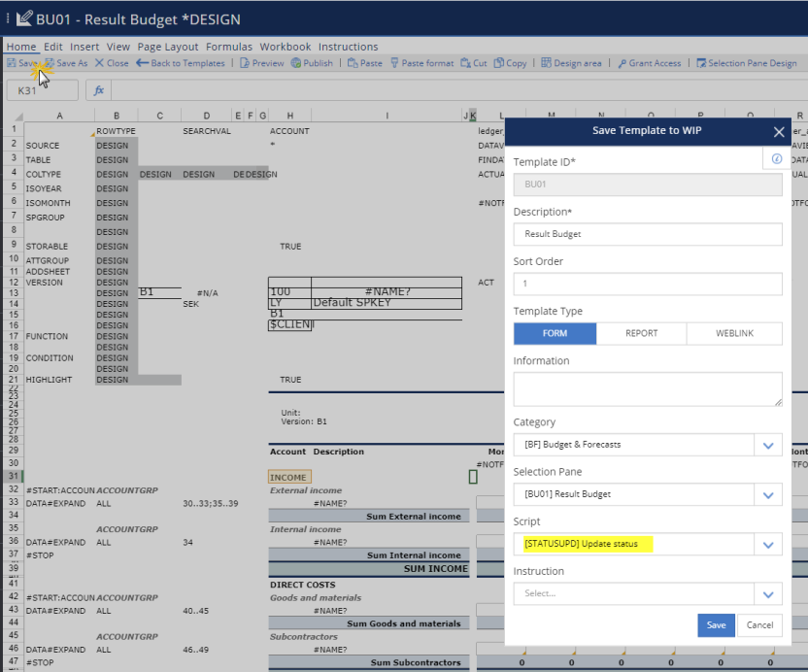This screenshot has height=672, width=808.
Task: Cancel the Save Template dialog
Action: click(x=760, y=625)
